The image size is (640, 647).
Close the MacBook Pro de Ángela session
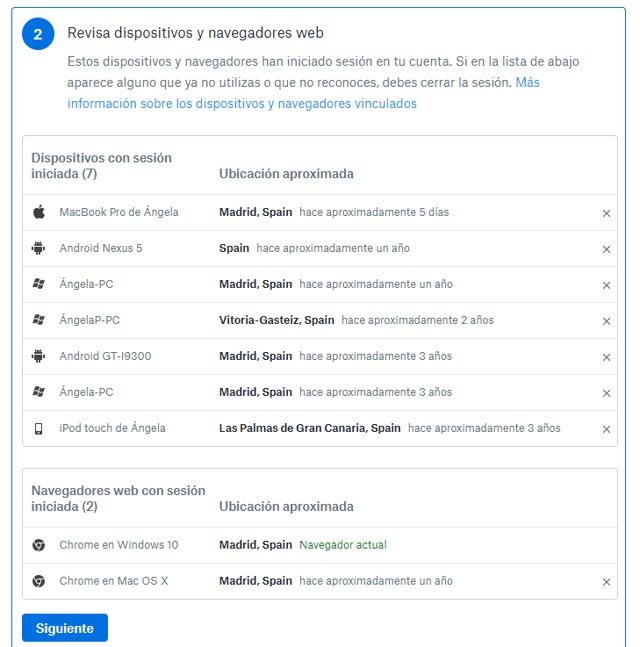(606, 213)
